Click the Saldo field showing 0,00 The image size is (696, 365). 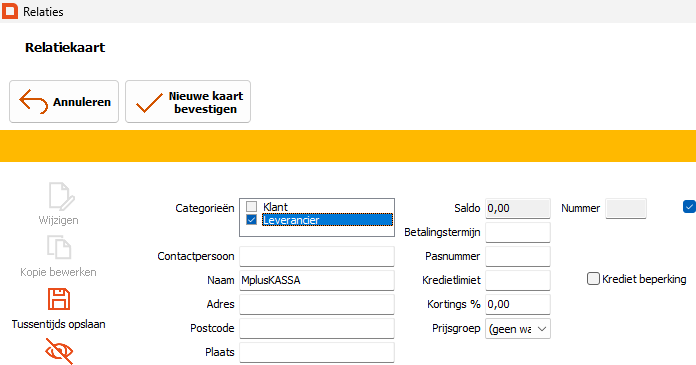click(518, 208)
